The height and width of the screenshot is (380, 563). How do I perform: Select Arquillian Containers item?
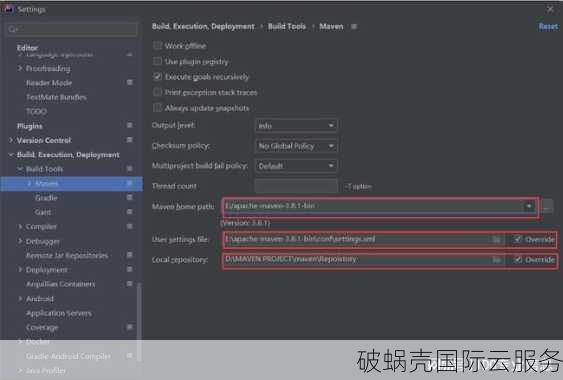pos(61,284)
